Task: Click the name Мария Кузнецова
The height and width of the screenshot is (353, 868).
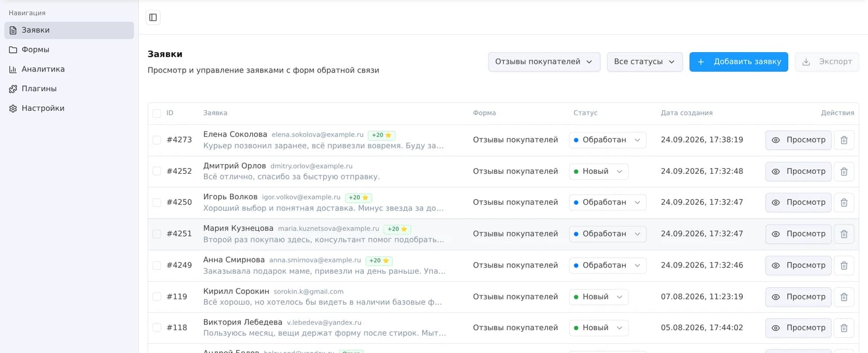Action: 238,229
